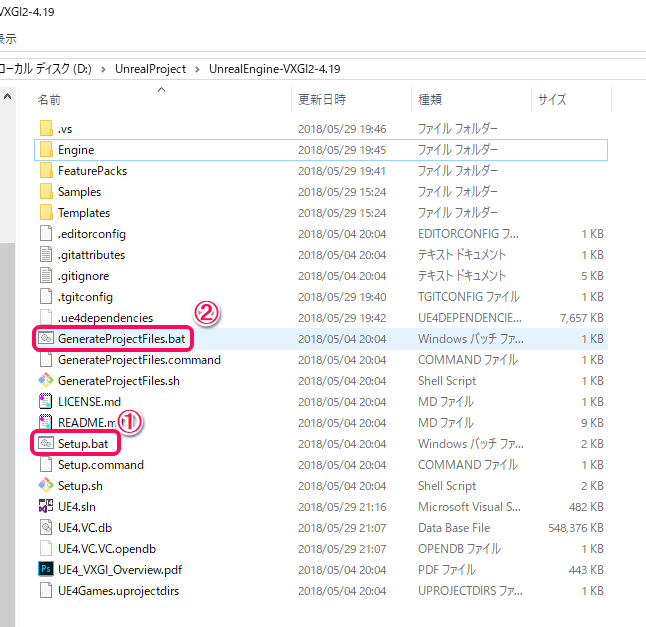Click the Samples folder icon

(46, 192)
